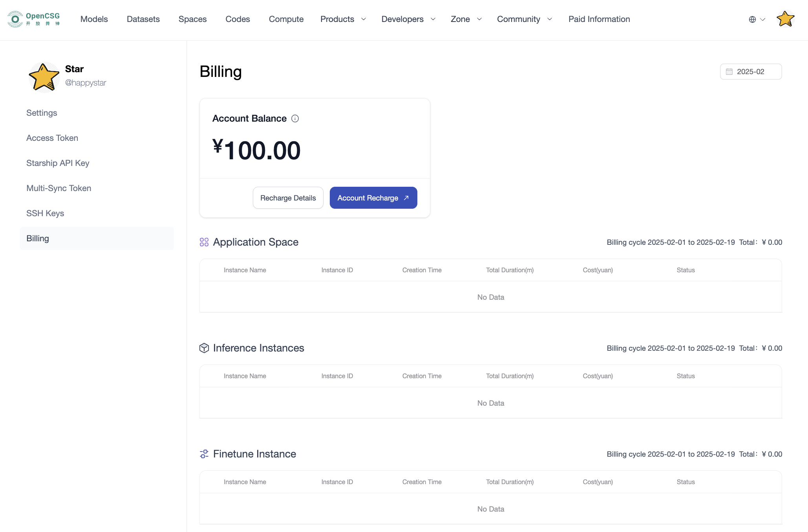Click the globe language icon
808x532 pixels.
pos(752,19)
